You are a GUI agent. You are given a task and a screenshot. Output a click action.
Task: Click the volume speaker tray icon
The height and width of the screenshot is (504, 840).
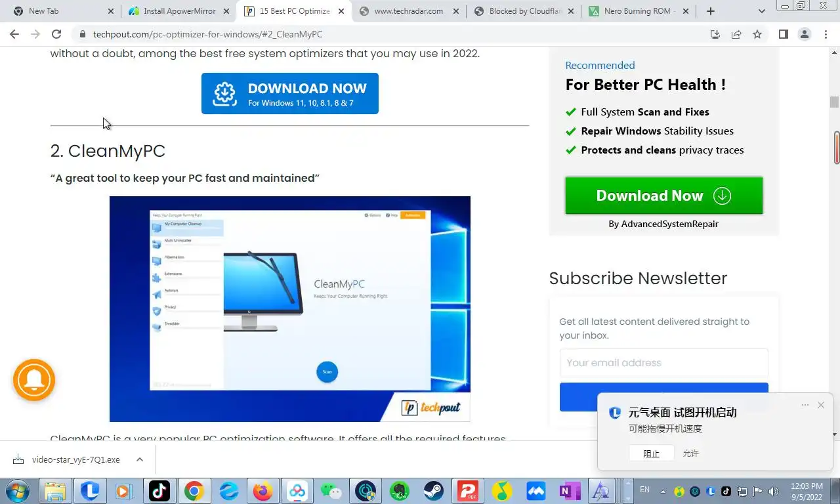[773, 491]
